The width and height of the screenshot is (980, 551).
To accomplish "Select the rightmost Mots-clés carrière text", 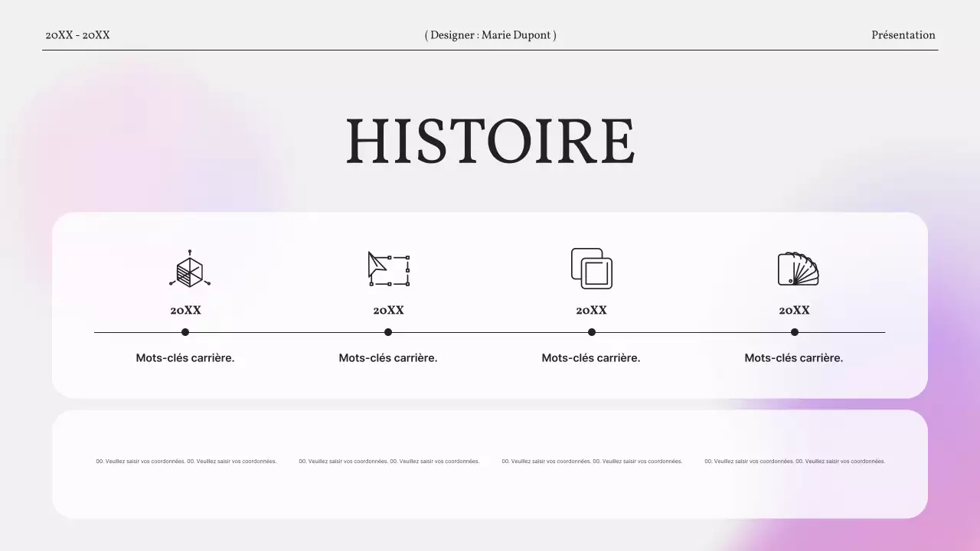I will coord(794,357).
